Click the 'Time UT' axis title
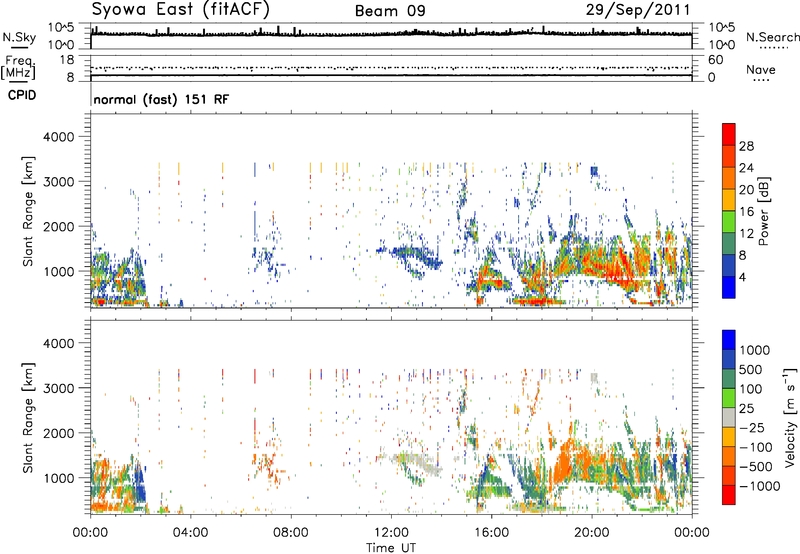Viewport: 800px width, 554px height. (x=391, y=548)
